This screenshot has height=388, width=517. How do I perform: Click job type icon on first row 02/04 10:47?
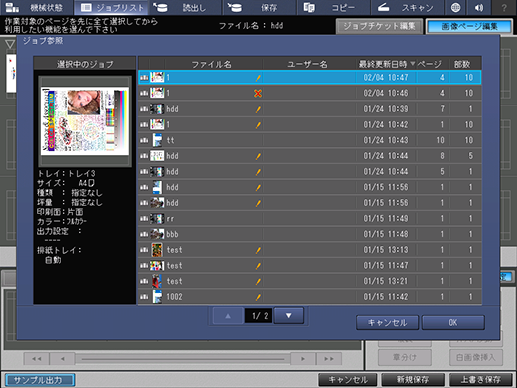click(x=144, y=78)
